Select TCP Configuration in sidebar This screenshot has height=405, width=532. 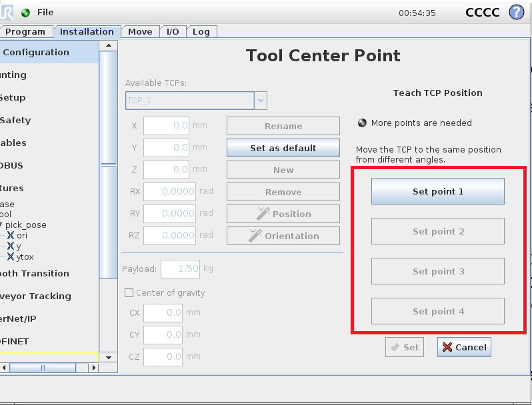pos(49,52)
